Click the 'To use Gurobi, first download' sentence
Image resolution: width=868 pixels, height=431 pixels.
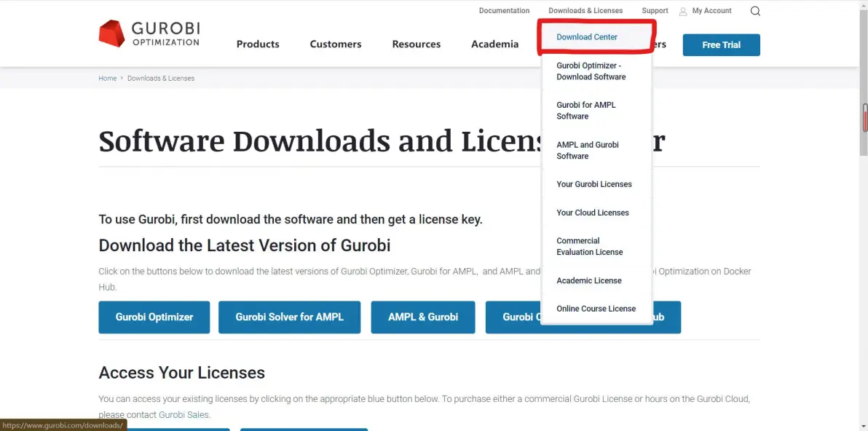click(x=291, y=220)
